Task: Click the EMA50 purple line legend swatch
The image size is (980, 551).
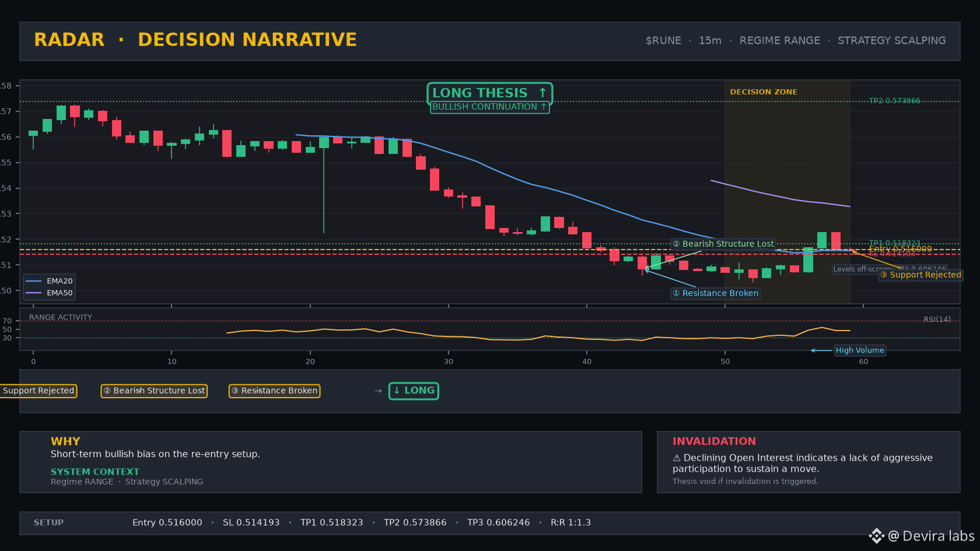Action: pyautogui.click(x=34, y=293)
